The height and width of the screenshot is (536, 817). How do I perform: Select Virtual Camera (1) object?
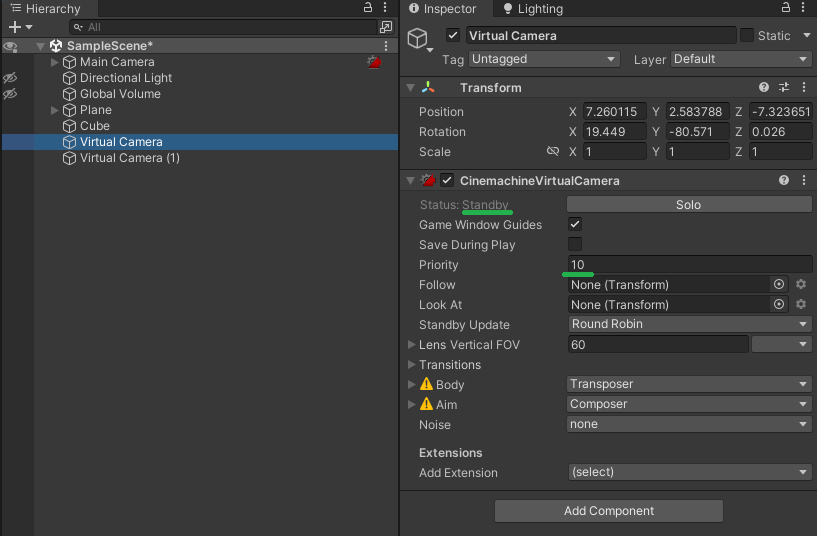[129, 158]
